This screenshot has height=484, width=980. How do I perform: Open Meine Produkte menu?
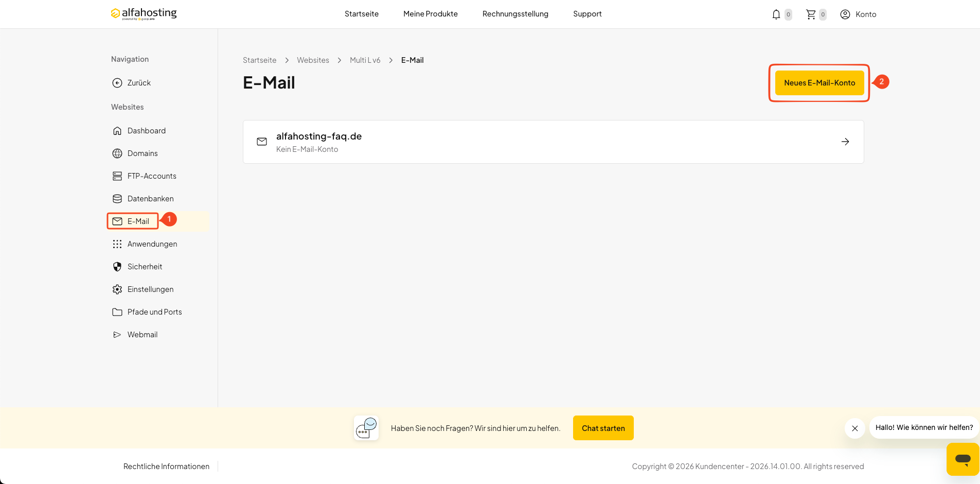pos(431,14)
